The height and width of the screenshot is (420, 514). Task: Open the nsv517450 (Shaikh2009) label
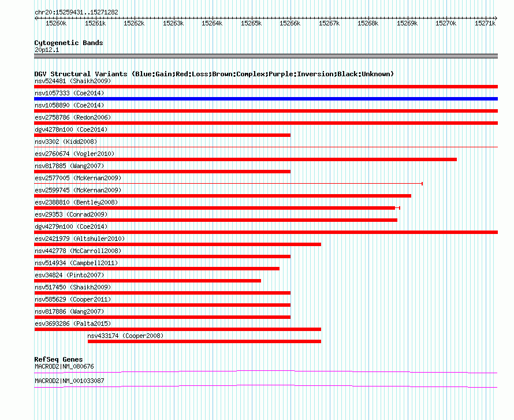pyautogui.click(x=73, y=287)
